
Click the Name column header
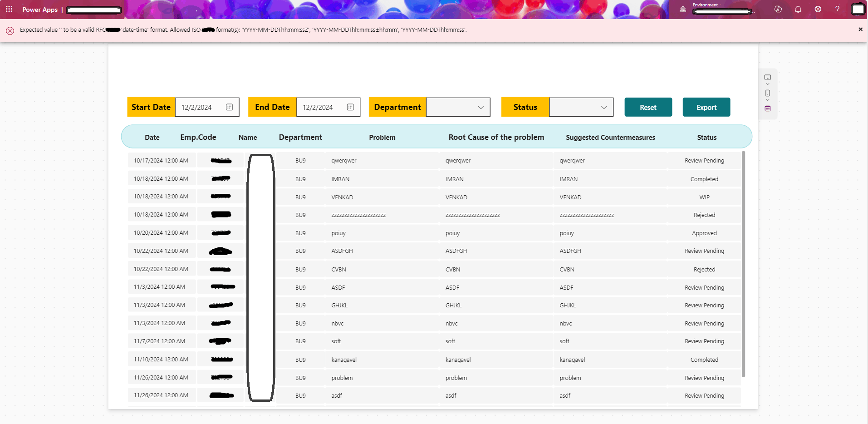pos(248,137)
